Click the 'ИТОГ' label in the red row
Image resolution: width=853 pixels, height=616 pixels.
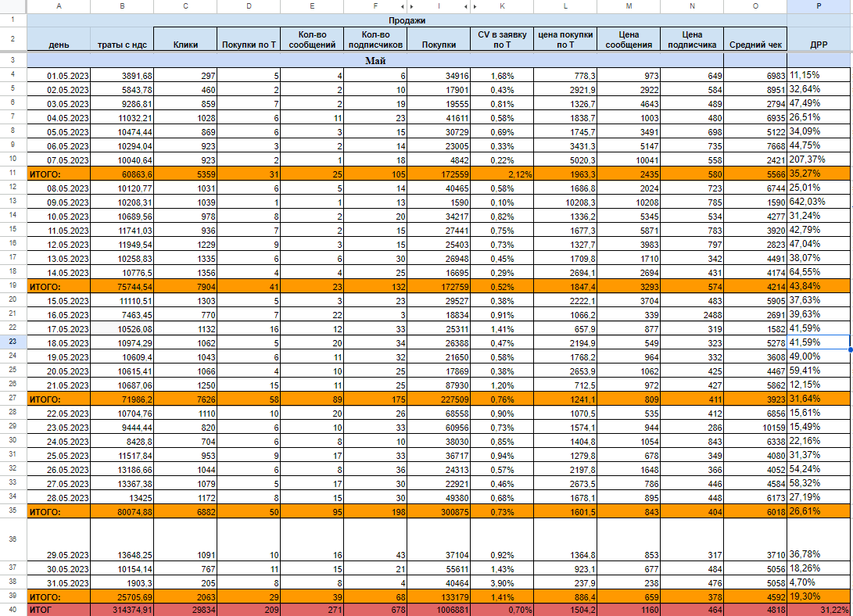click(x=59, y=610)
